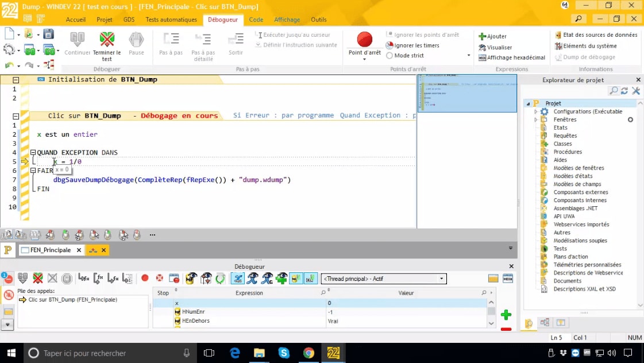Image resolution: width=644 pixels, height=363 pixels.
Task: Click the Chrome icon in taskbar
Action: [x=308, y=353]
